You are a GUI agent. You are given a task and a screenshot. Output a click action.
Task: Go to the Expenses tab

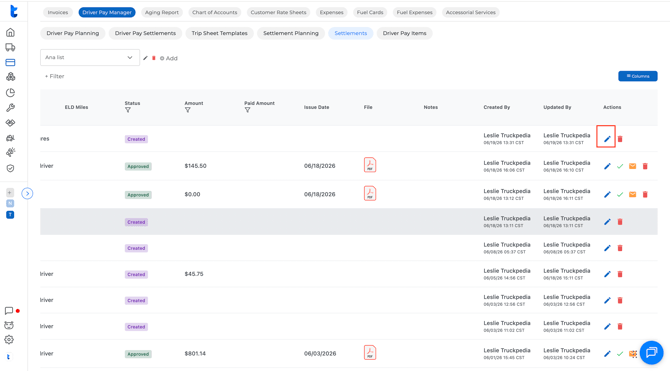(332, 12)
